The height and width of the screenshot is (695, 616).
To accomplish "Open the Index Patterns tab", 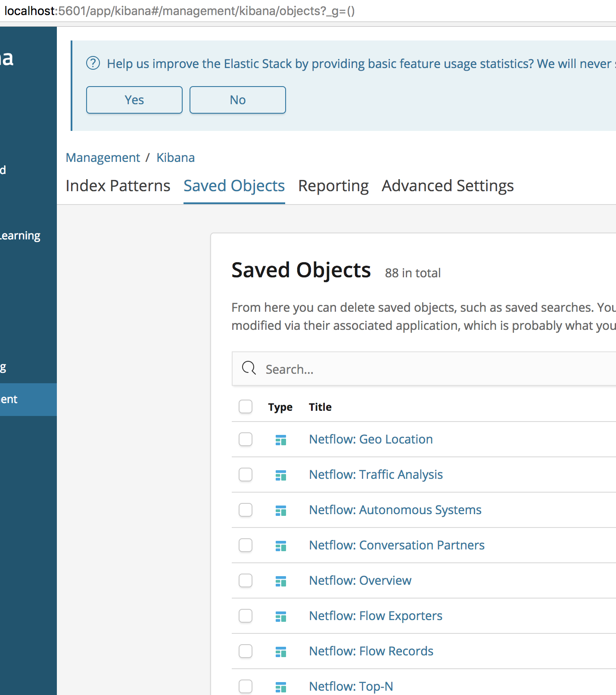I will point(118,186).
